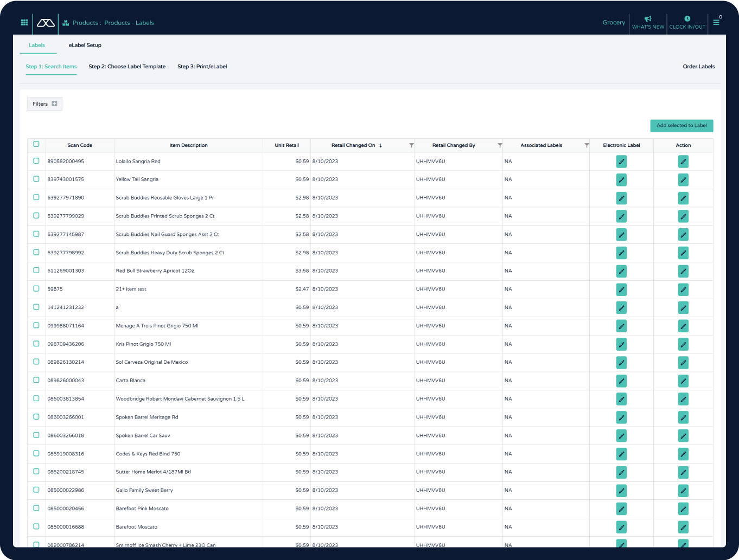The height and width of the screenshot is (560, 739).
Task: Go to Step 2: Choose Label Template
Action: pos(127,67)
